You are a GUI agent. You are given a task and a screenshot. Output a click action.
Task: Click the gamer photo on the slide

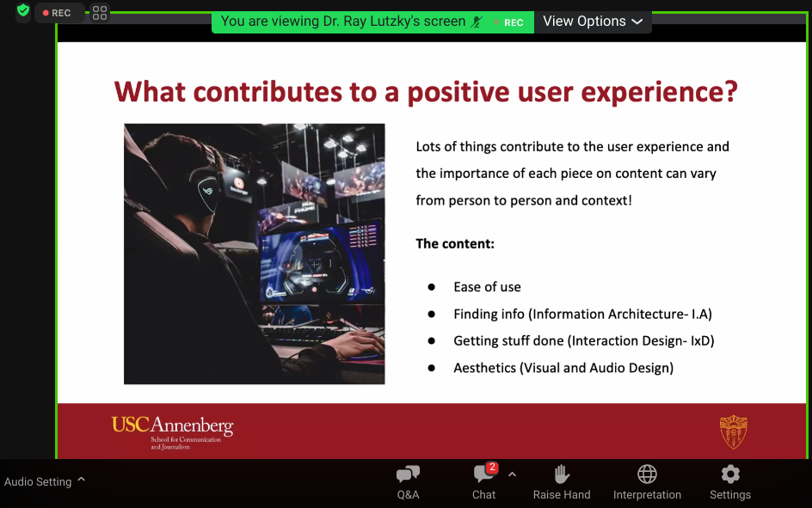[254, 254]
